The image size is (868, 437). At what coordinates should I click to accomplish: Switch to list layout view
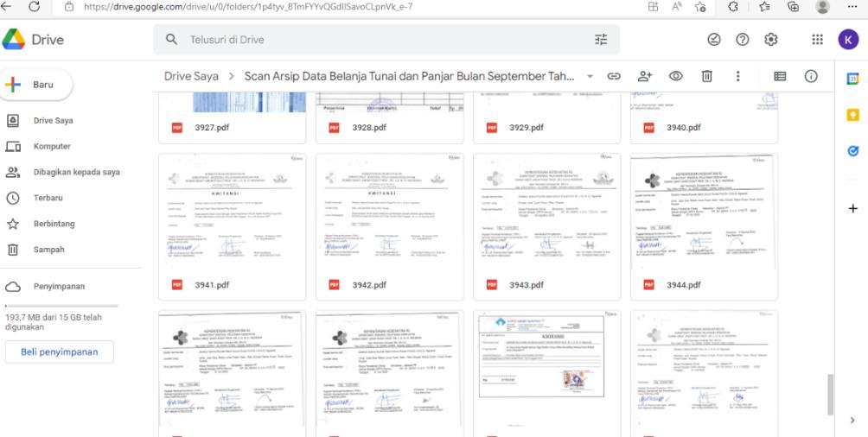[x=780, y=76]
